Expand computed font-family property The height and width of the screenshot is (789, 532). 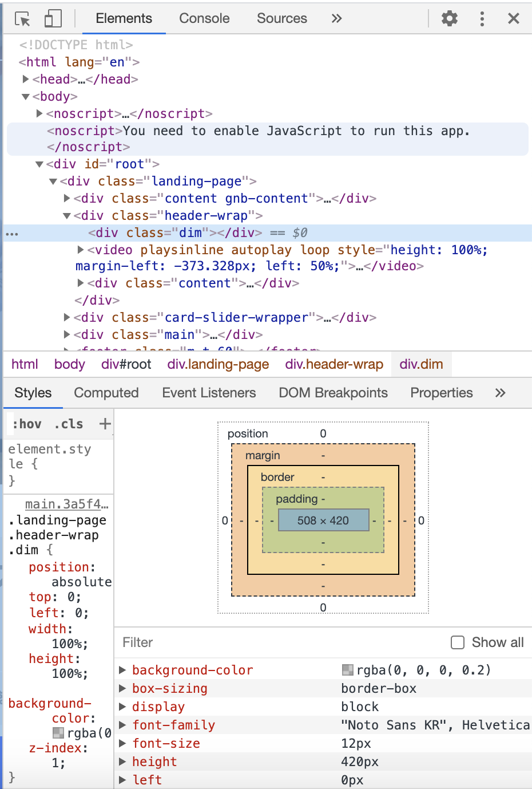pyautogui.click(x=122, y=725)
